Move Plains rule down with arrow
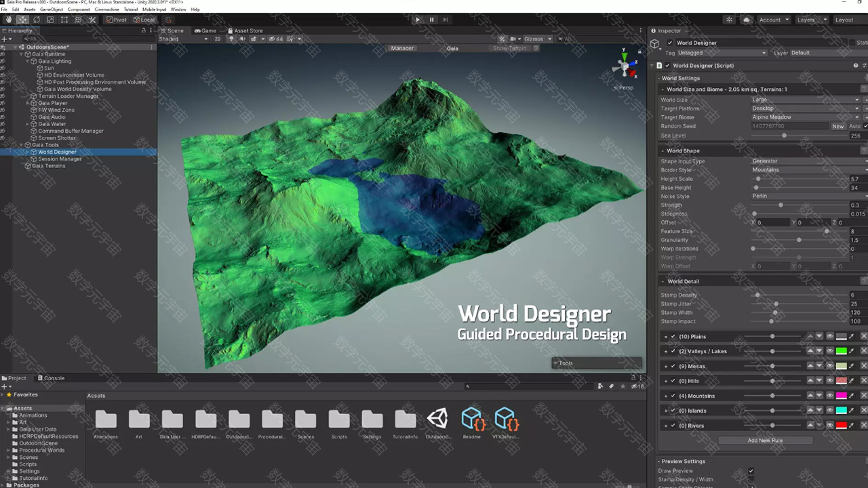Image resolution: width=868 pixels, height=488 pixels. point(819,337)
